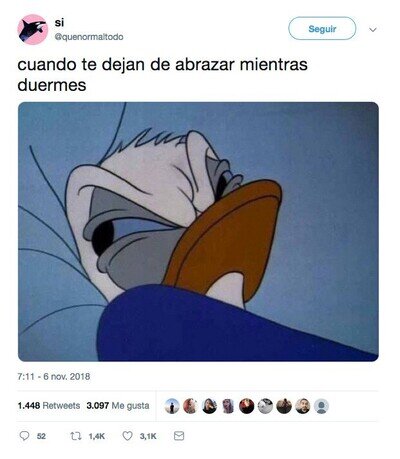
Task: Click the third liker avatar
Action: [209, 406]
